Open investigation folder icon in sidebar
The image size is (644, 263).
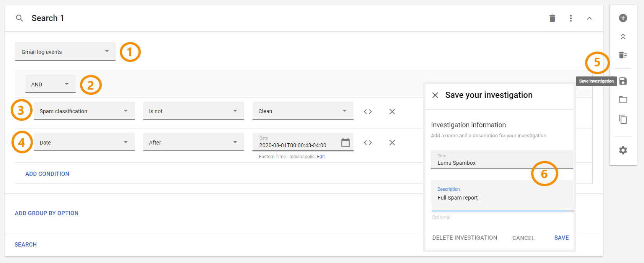[x=623, y=100]
